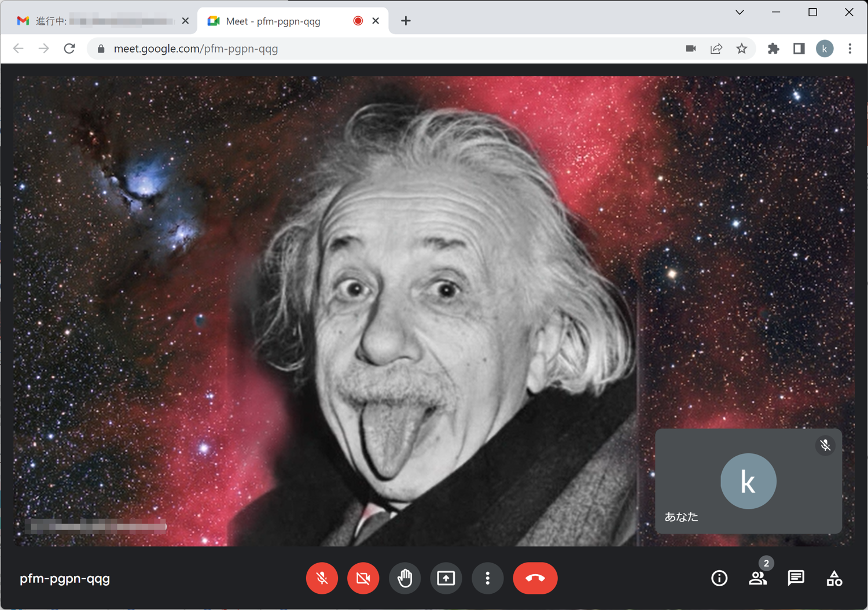Screen dimensions: 868x610
Task: Open a new browser tab
Action: pyautogui.click(x=406, y=21)
